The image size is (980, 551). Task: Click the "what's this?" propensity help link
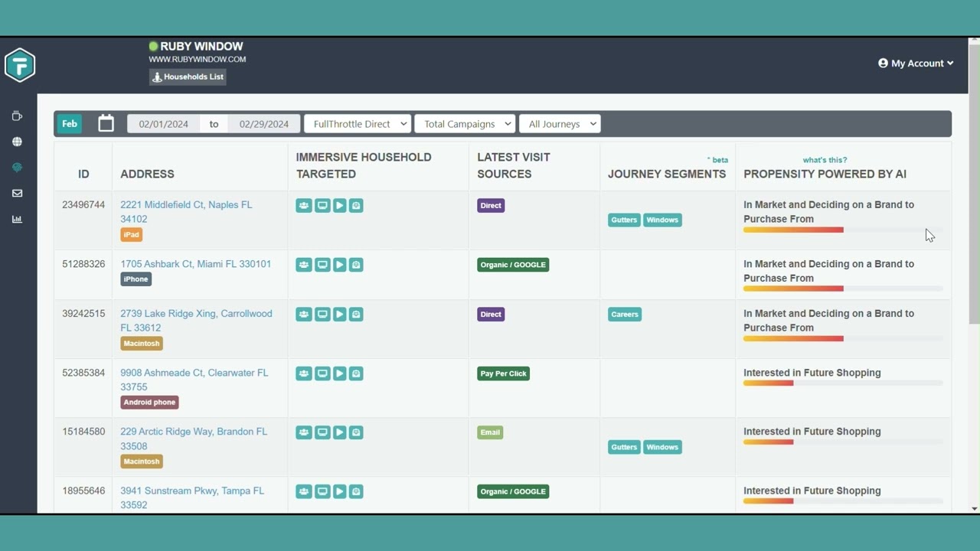point(825,160)
